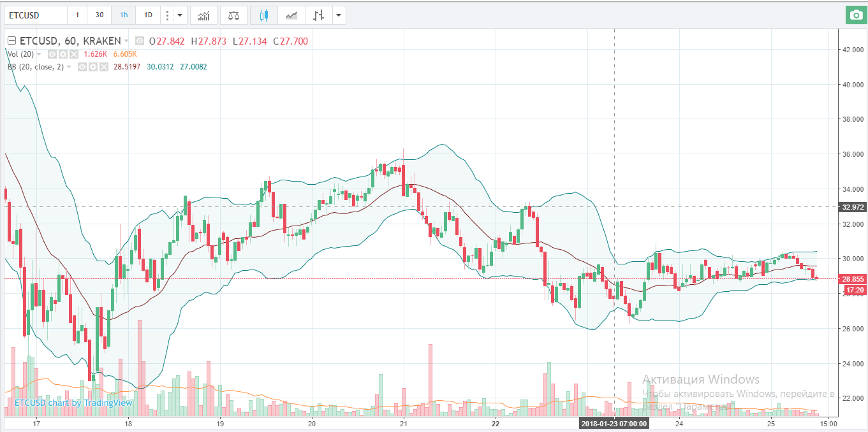This screenshot has width=868, height=432.
Task: Switch to the Area chart style
Action: point(291,15)
